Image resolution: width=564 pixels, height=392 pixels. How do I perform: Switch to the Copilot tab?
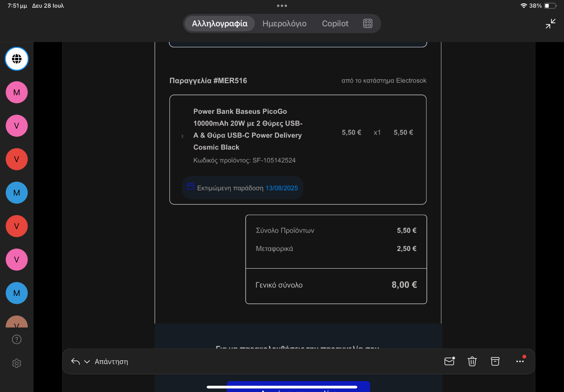[335, 24]
